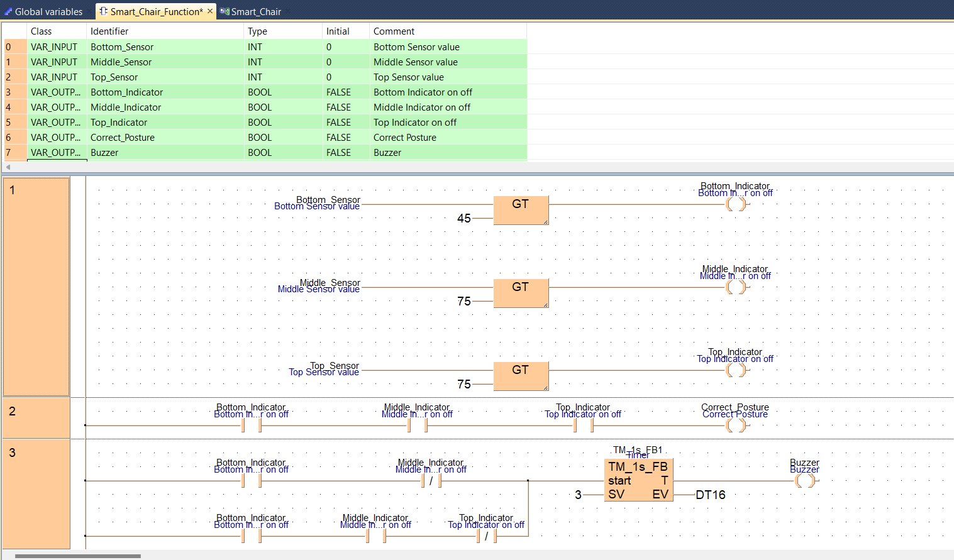Select the Buzzer output coil
The height and width of the screenshot is (560, 954).
(805, 481)
